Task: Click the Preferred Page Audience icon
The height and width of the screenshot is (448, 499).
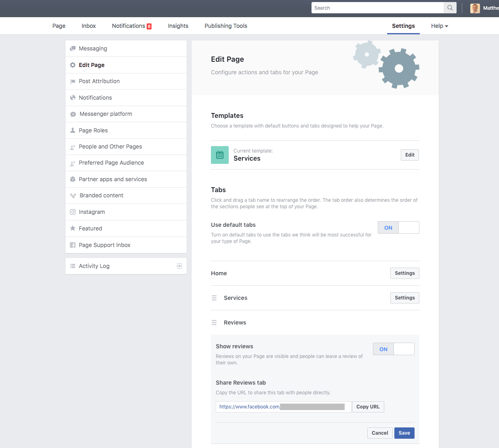Action: (x=73, y=163)
